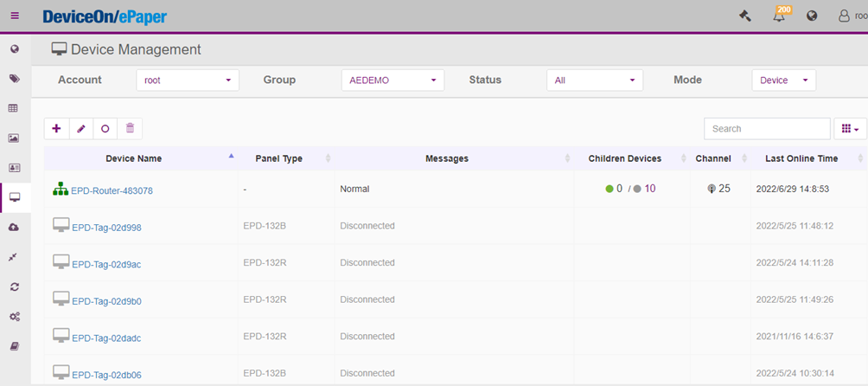The image size is (868, 386).
Task: Open the hamburger menu at top left
Action: click(x=15, y=16)
